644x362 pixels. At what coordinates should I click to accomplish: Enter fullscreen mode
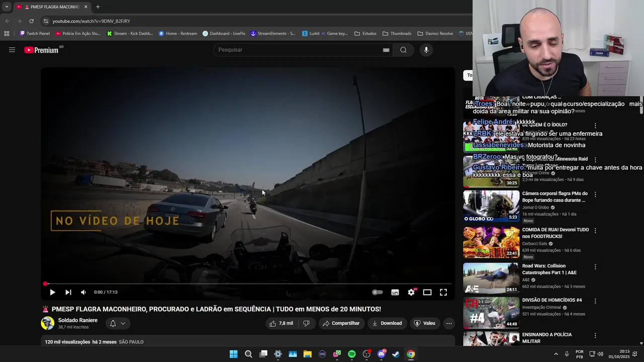click(x=443, y=292)
